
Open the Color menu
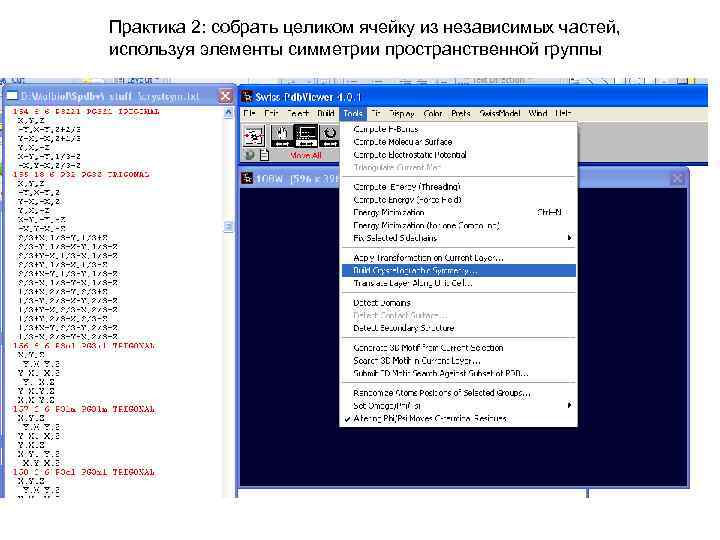pos(433,113)
